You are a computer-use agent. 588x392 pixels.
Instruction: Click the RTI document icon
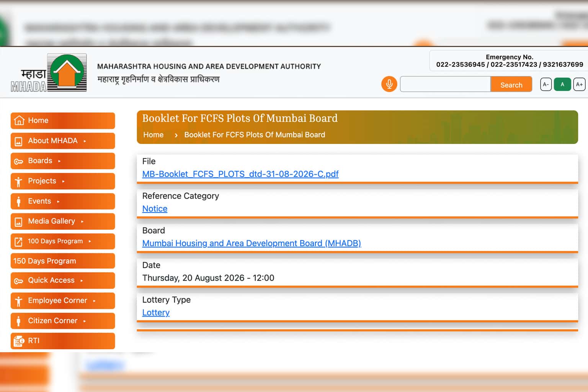pyautogui.click(x=19, y=341)
